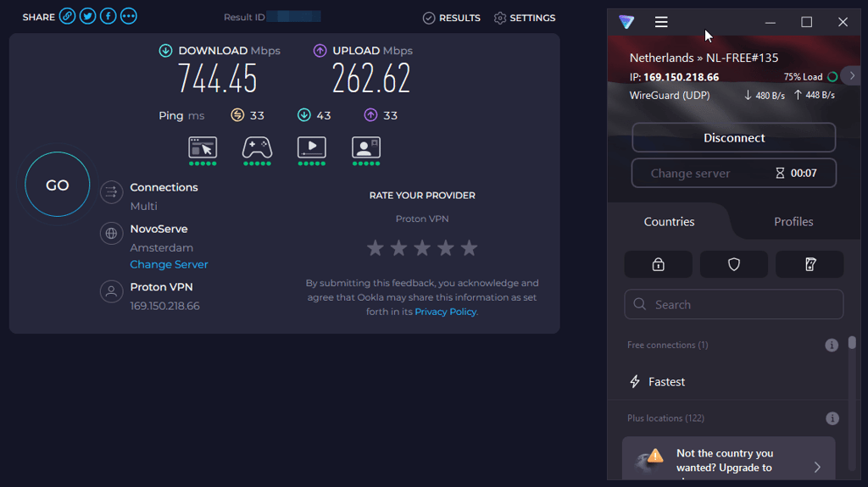Start a new test with GO
This screenshot has height=487, width=868.
pyautogui.click(x=57, y=185)
